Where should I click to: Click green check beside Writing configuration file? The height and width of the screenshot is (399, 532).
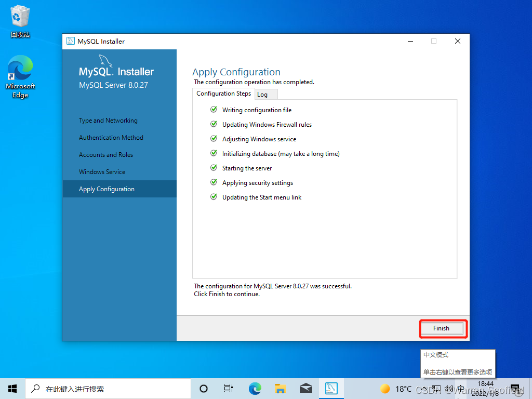(x=214, y=109)
